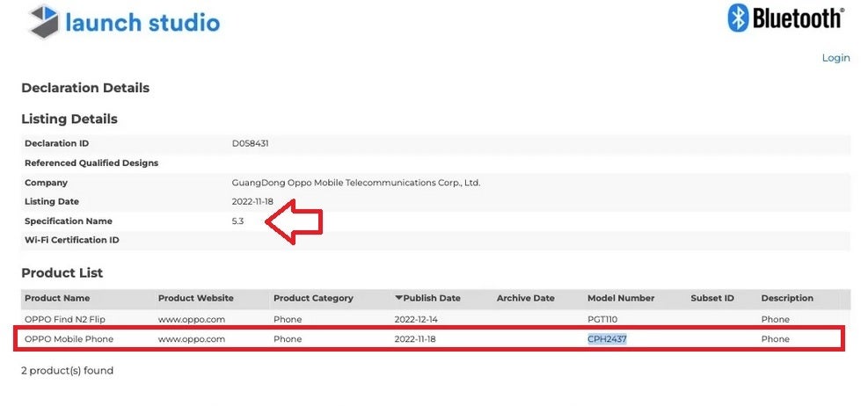Click the Listing Details heading
This screenshot has width=868, height=406.
pyautogui.click(x=69, y=119)
